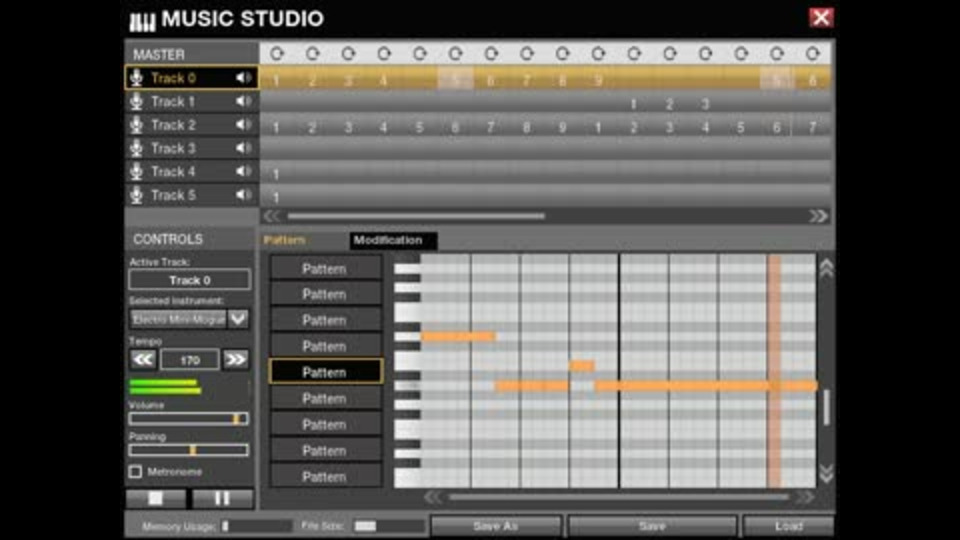Screen dimensions: 960x540
Task: Select the last Pattern button in the list
Action: (x=326, y=476)
